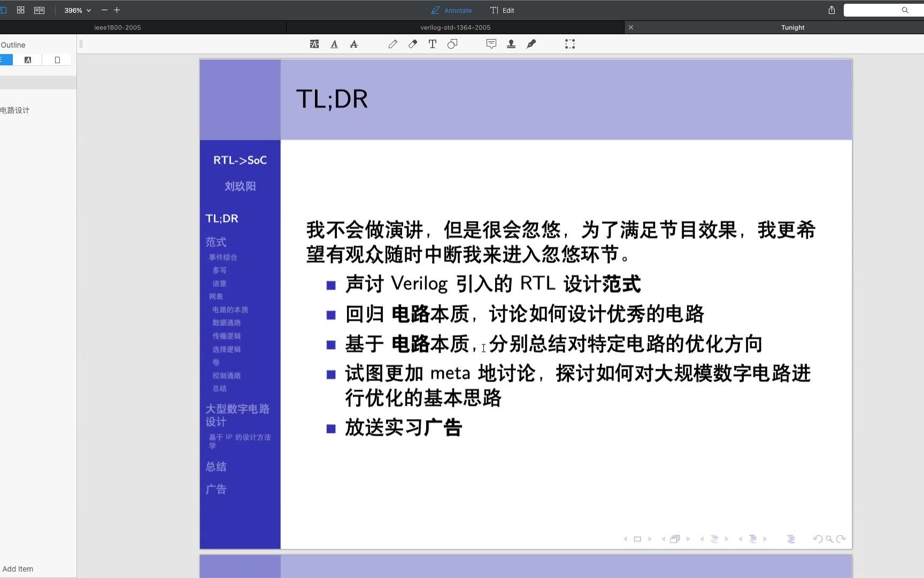Click the share document icon
The image size is (924, 578).
[x=831, y=10]
